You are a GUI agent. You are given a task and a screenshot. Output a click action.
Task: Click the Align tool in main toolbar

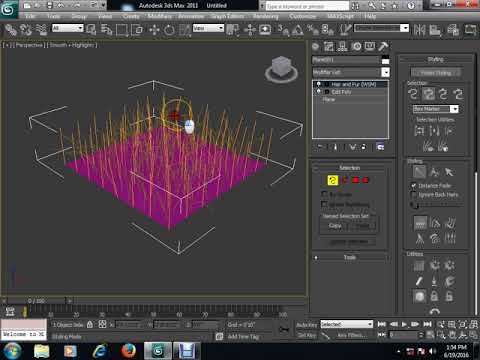point(435,30)
